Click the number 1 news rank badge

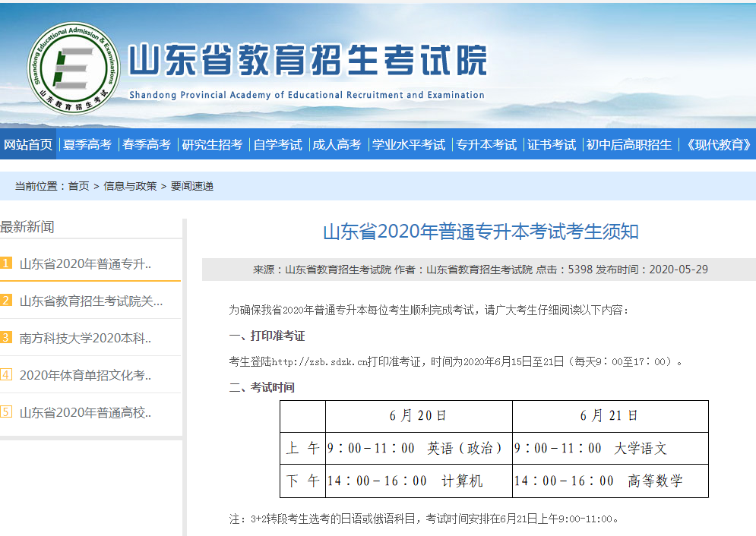pyautogui.click(x=6, y=263)
